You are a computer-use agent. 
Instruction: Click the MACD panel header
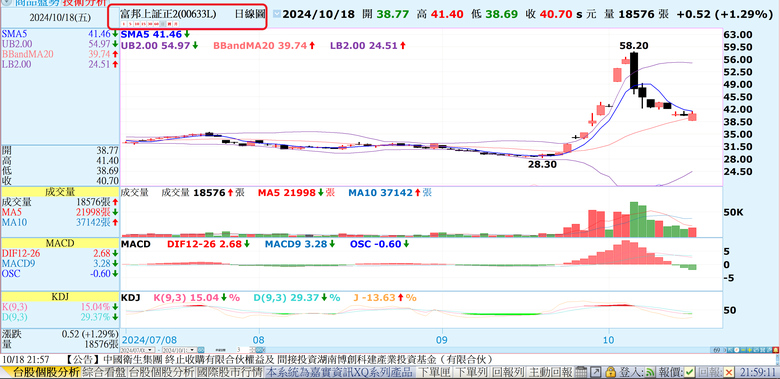60,243
